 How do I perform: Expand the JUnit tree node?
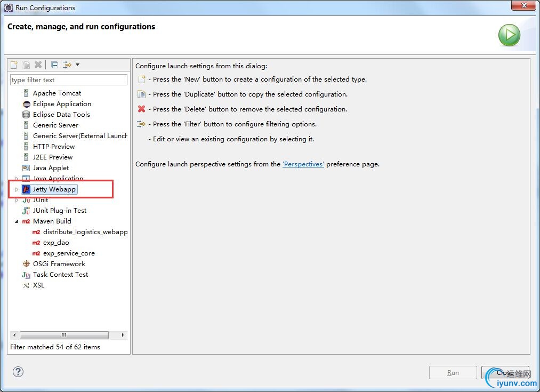coord(17,200)
